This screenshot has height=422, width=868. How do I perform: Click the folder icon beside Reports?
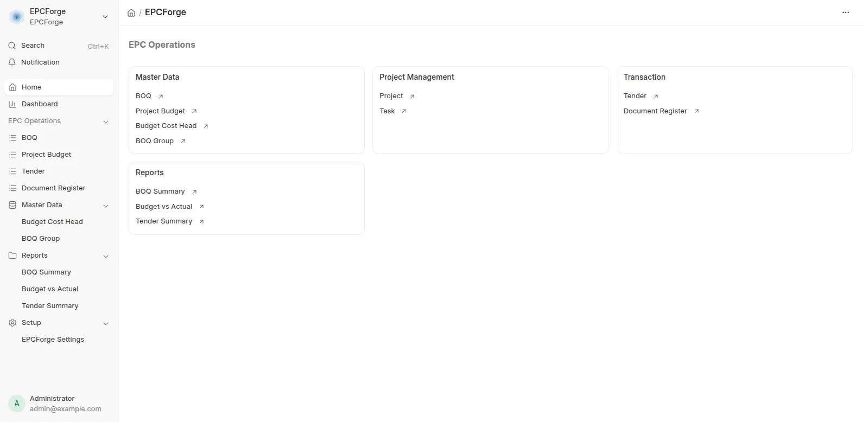pyautogui.click(x=12, y=255)
